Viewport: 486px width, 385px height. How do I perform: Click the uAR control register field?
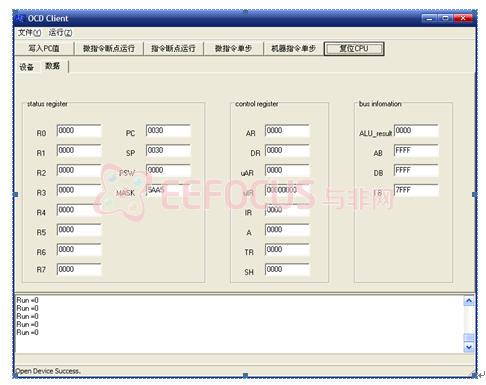pos(287,170)
